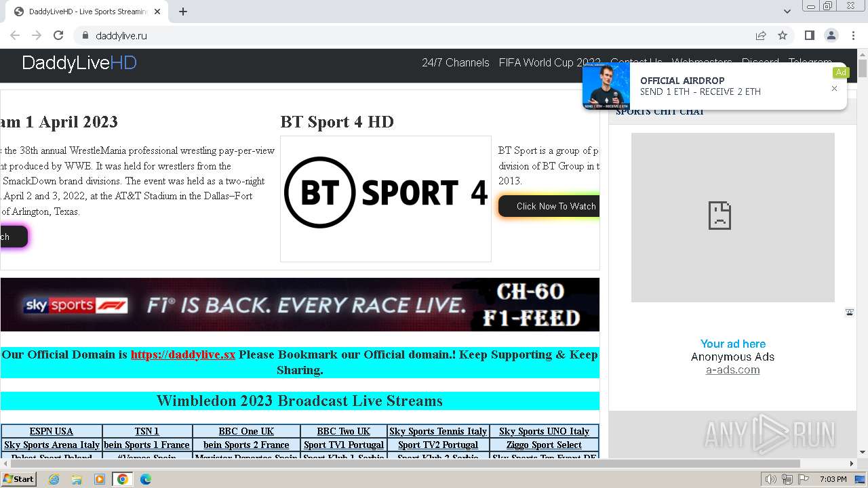Screen dimensions: 868x488
Task: Open Internet Explorer from the taskbar
Action: (x=54, y=479)
